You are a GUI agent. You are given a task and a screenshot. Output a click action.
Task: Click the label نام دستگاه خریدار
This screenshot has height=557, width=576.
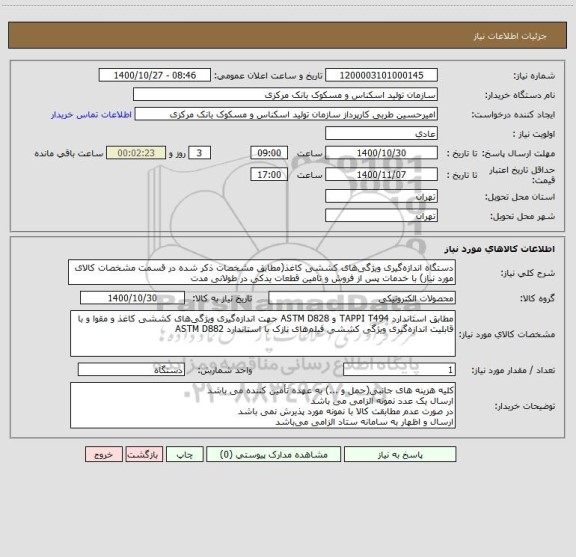(x=520, y=95)
